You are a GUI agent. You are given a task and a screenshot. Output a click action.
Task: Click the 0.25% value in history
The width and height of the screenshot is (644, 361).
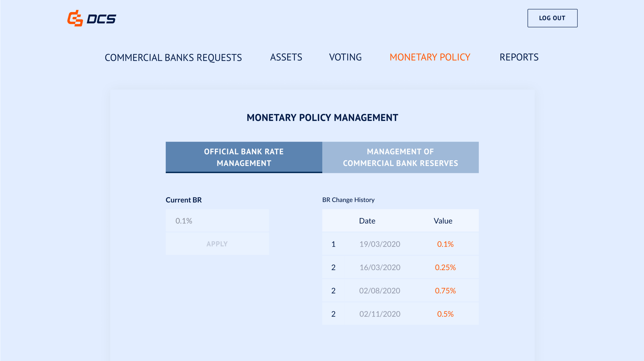pyautogui.click(x=445, y=267)
